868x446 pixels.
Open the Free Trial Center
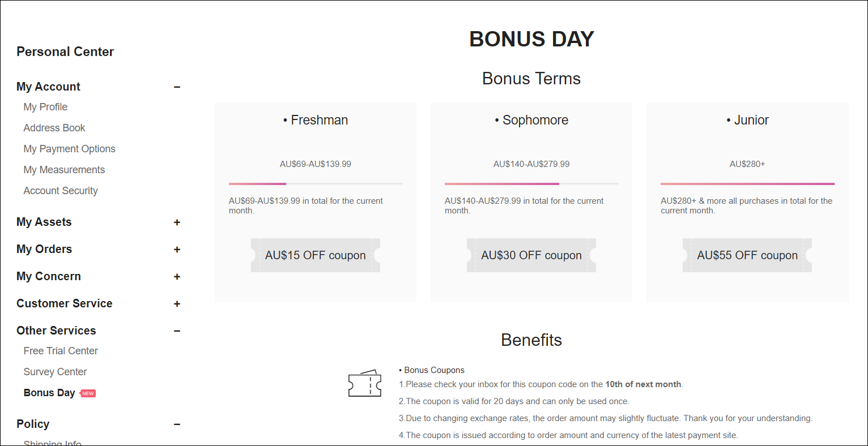[61, 351]
